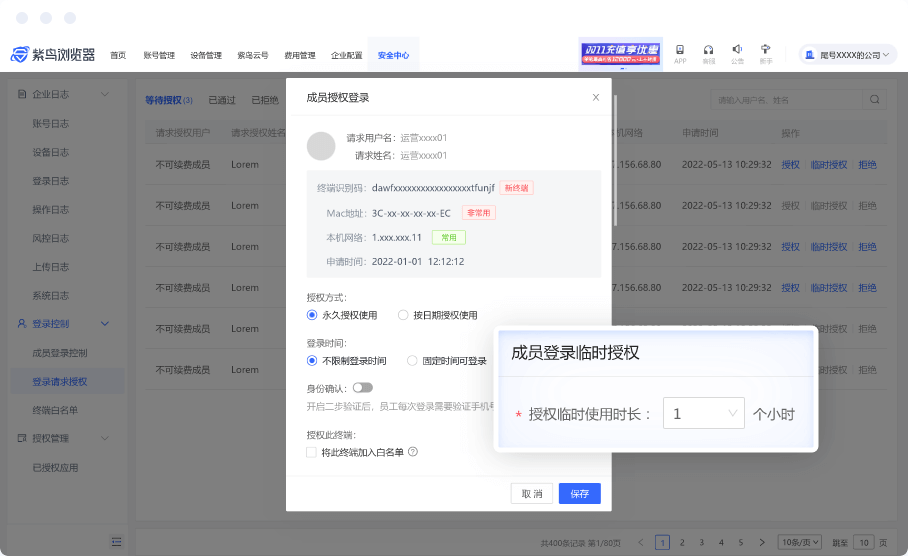Click the dialog vertical scrollbar

[615, 160]
